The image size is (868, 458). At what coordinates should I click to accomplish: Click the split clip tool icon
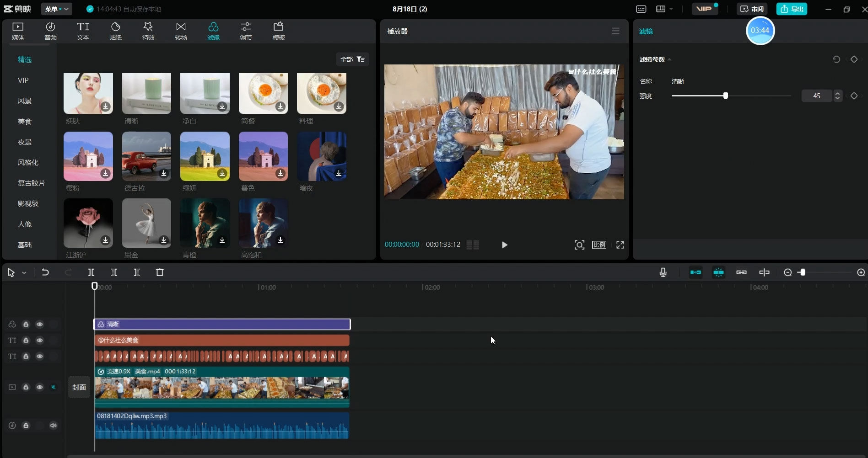(x=91, y=272)
